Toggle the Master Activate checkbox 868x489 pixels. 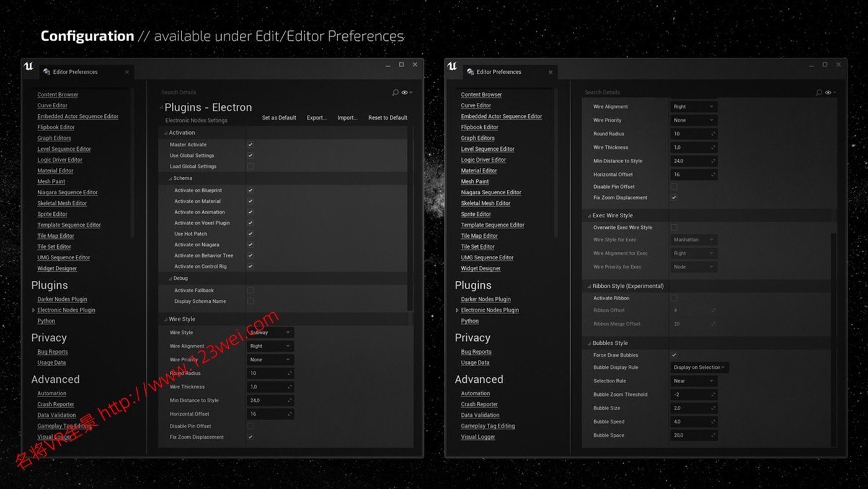[x=250, y=145]
